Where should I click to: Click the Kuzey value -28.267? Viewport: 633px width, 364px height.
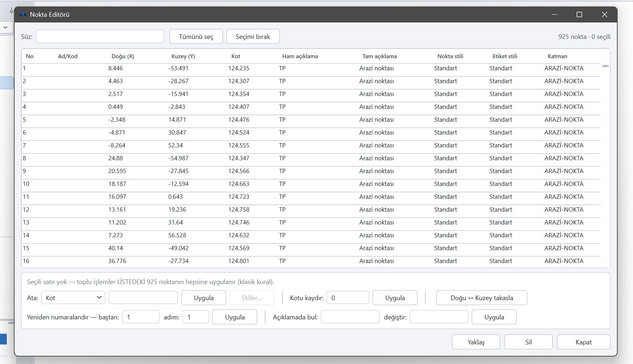pos(178,81)
